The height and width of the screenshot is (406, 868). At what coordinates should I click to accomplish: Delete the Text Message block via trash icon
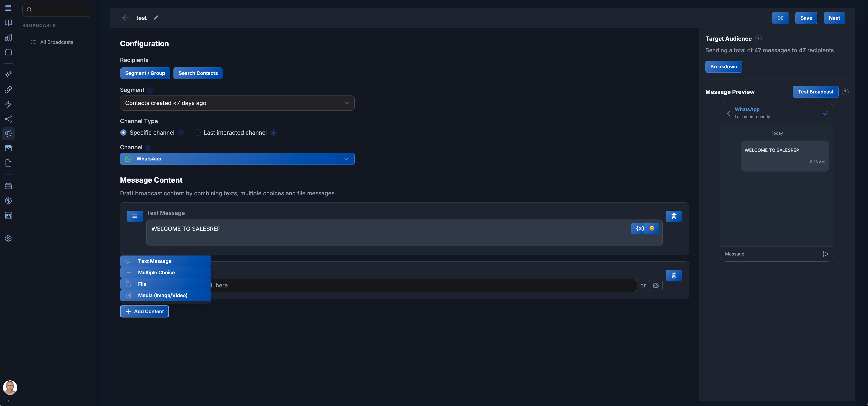[x=674, y=216]
